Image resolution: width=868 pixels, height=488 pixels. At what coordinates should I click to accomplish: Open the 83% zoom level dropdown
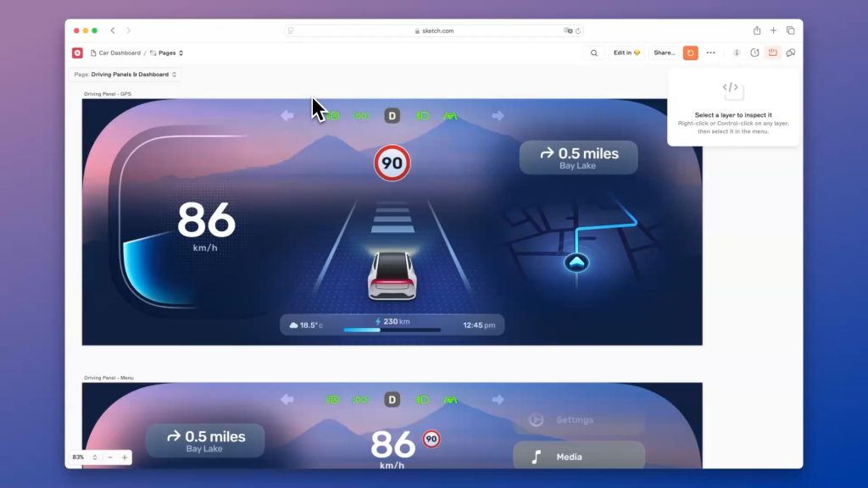tap(84, 457)
